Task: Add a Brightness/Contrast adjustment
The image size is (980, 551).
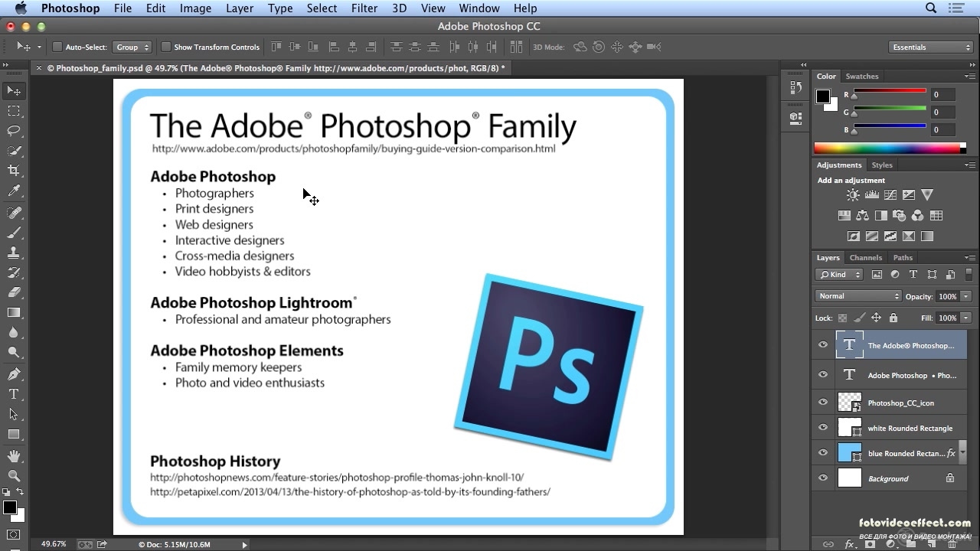Action: [x=853, y=195]
